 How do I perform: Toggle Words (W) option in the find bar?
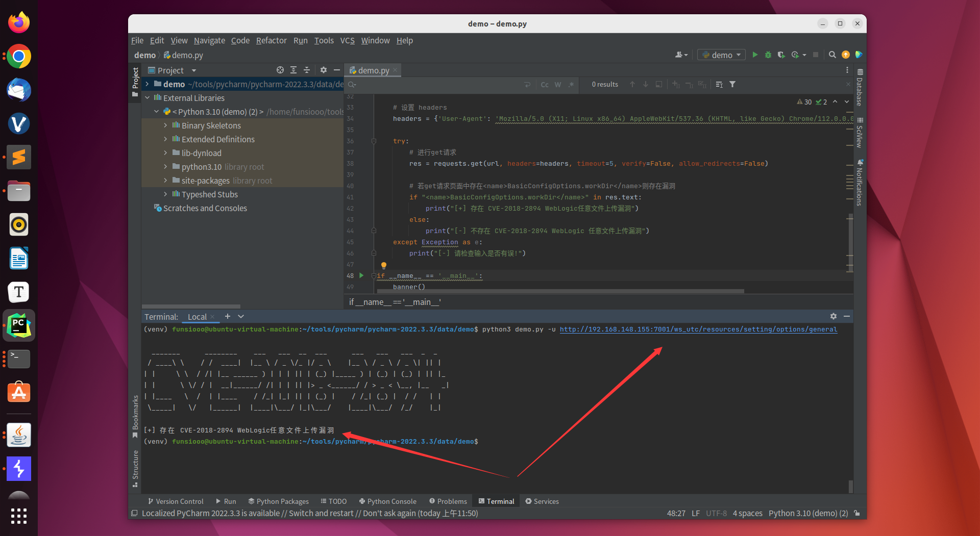(x=558, y=84)
